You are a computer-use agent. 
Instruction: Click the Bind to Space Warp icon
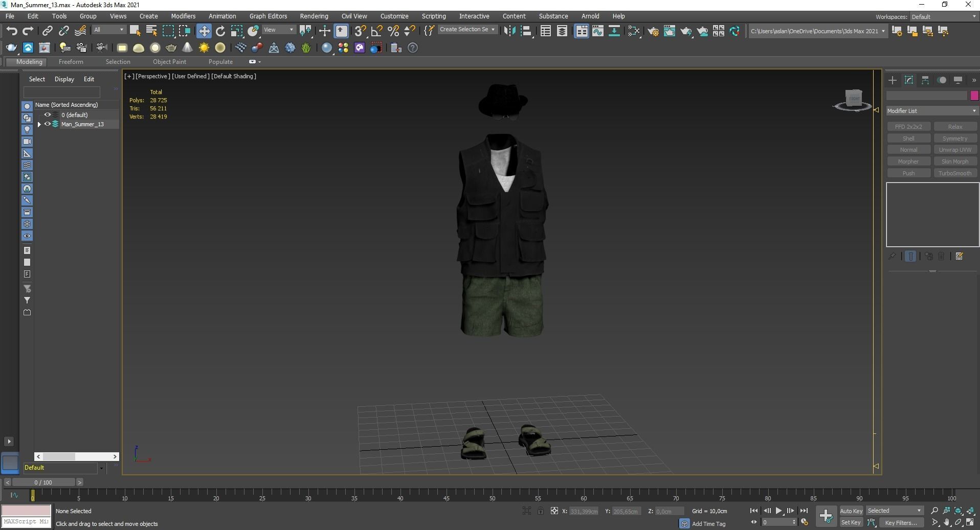click(80, 31)
